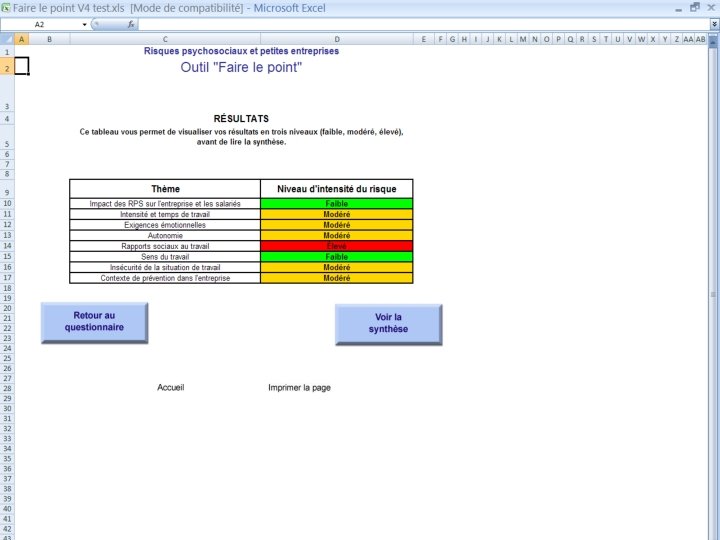Click Niveau d'intensité du risque header cell
Screen dimensions: 720x540
(337, 189)
